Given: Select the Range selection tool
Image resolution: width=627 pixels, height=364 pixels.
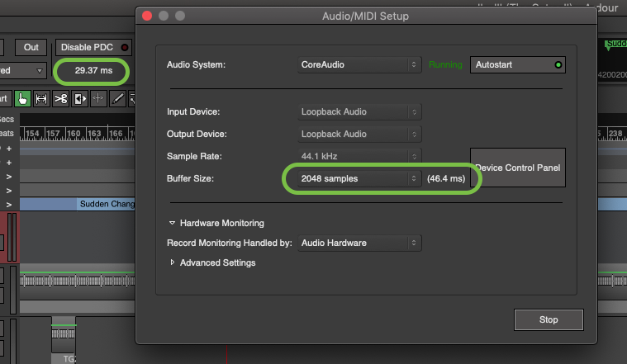Looking at the screenshot, I should (41, 98).
